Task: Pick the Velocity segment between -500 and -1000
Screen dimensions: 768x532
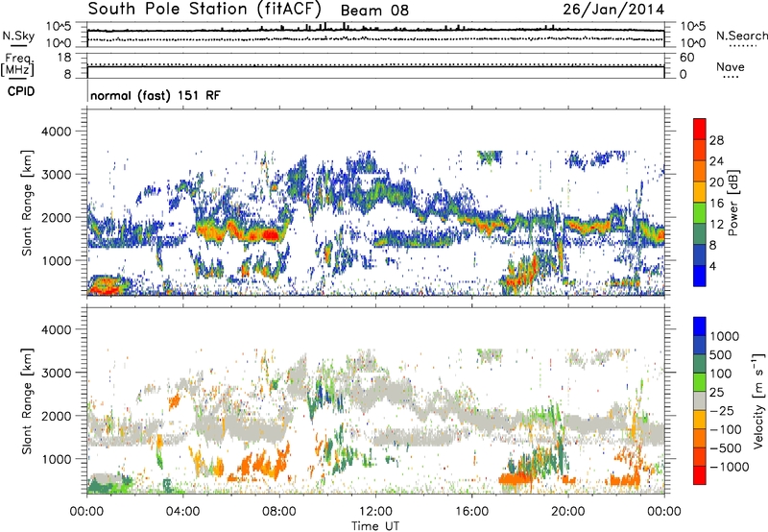Action: click(700, 456)
